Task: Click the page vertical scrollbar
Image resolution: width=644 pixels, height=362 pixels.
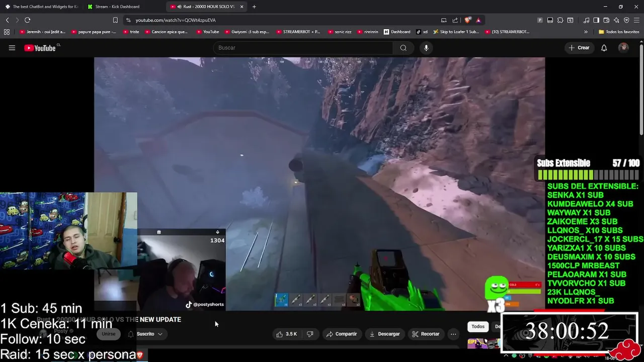Action: (641, 90)
